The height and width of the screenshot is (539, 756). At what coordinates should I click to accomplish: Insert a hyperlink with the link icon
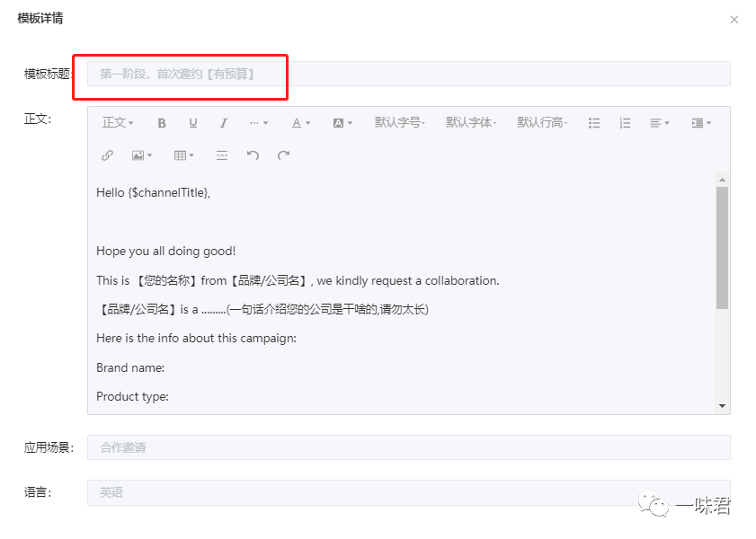click(x=108, y=155)
